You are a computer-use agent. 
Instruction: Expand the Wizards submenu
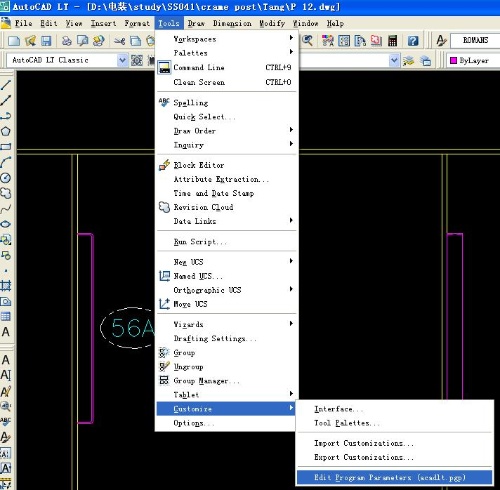pos(227,324)
